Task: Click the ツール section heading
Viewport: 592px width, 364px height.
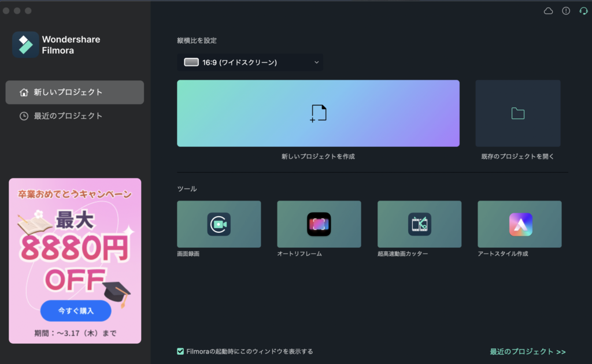Action: coord(187,188)
